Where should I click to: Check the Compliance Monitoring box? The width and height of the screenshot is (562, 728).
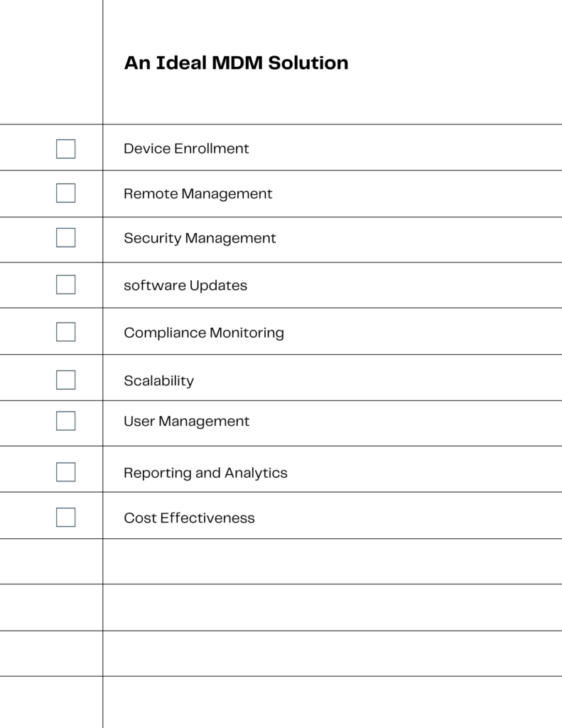click(x=66, y=332)
